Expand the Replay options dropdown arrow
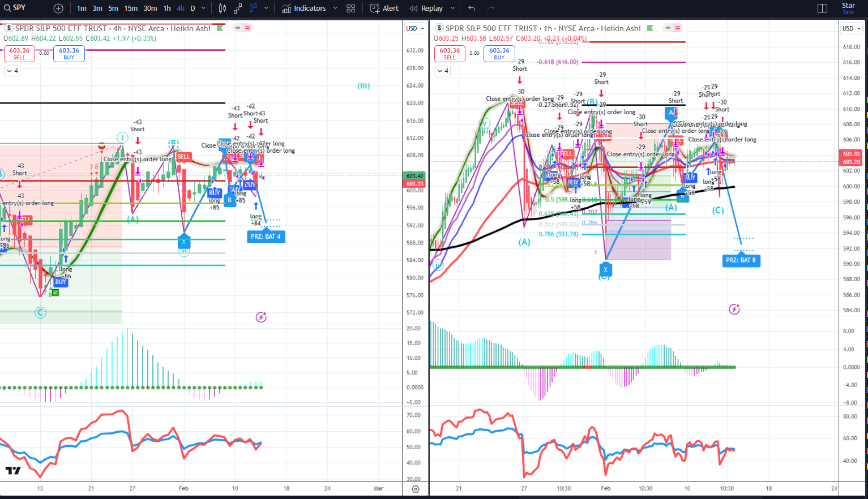This screenshot has width=868, height=499. point(452,8)
